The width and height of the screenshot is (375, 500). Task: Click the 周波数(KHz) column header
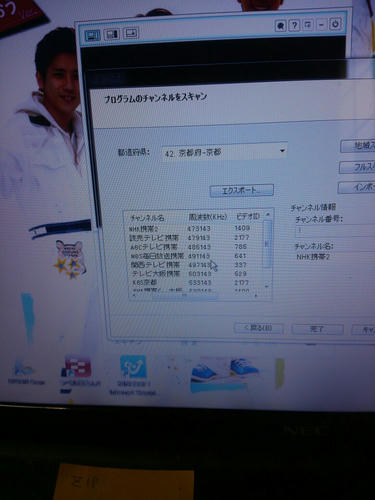(208, 217)
